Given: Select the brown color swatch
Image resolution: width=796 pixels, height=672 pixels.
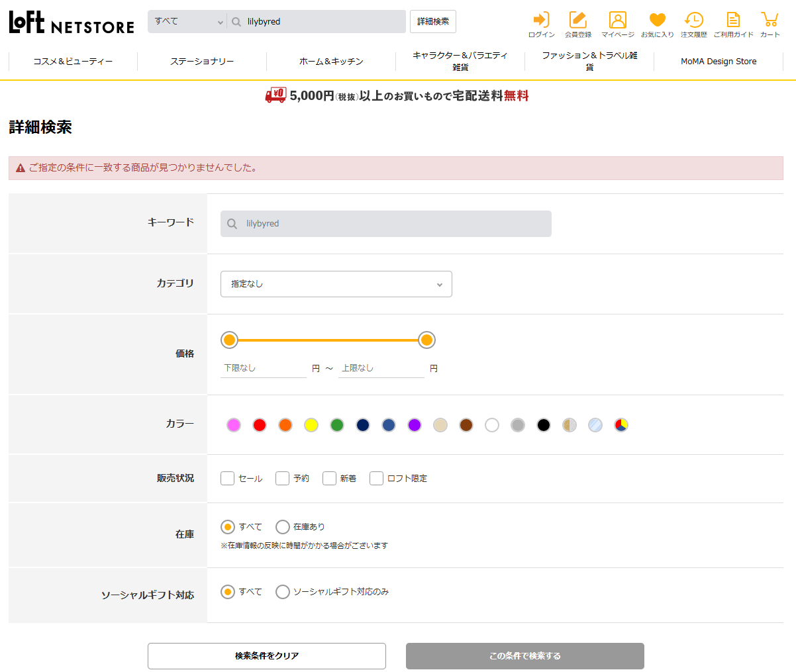Looking at the screenshot, I should tap(466, 425).
